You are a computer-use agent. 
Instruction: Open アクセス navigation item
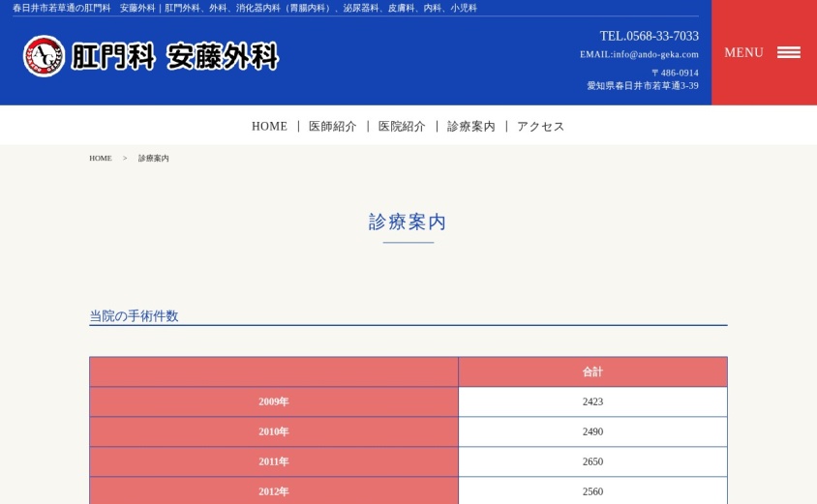(540, 126)
